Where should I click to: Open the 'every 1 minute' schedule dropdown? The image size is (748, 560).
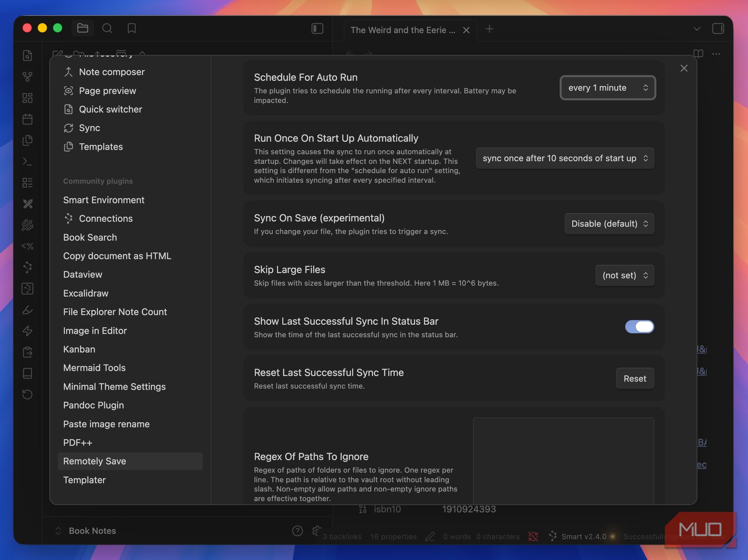(x=608, y=88)
